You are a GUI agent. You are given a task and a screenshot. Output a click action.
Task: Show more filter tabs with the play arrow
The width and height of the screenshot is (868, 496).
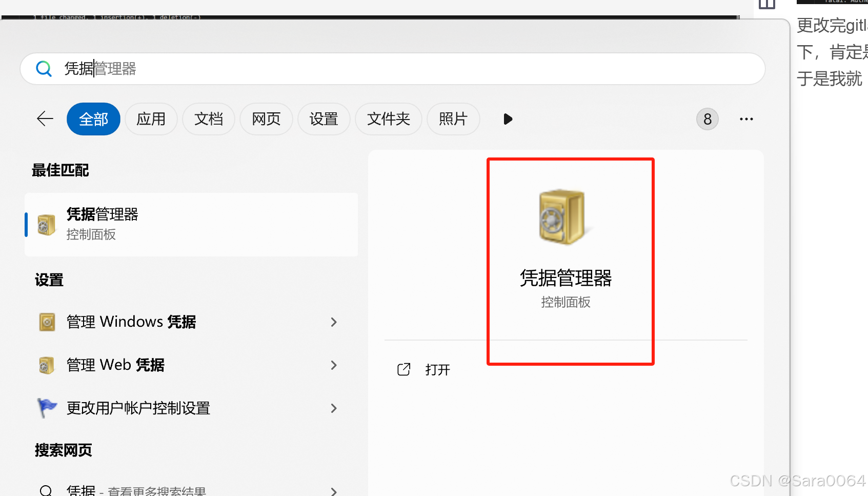coord(508,119)
